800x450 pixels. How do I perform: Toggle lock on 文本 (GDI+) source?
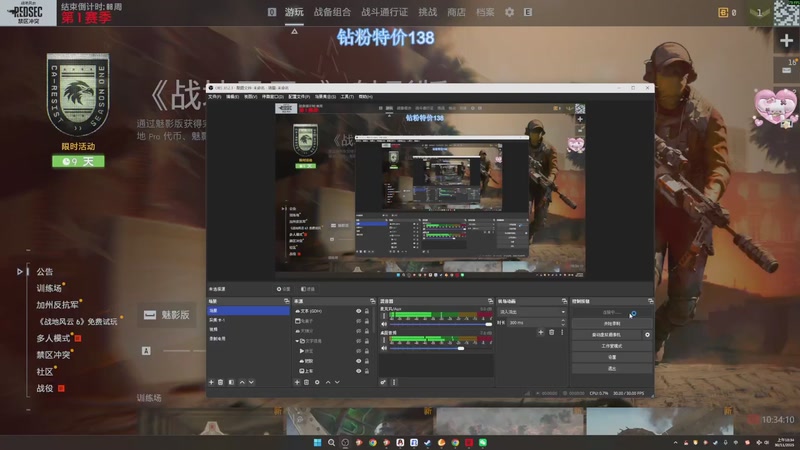[x=366, y=311]
